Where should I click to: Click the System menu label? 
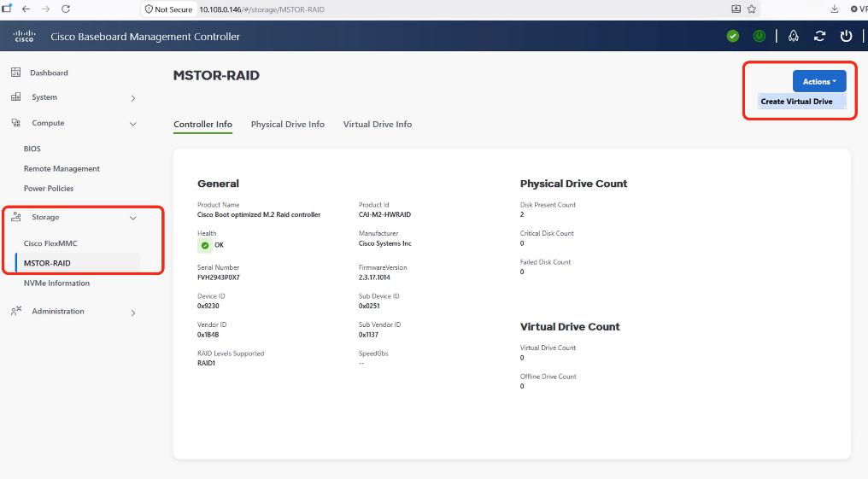point(44,97)
